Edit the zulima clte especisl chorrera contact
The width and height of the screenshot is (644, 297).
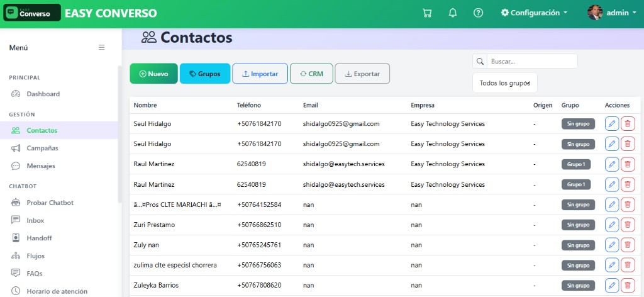click(612, 265)
